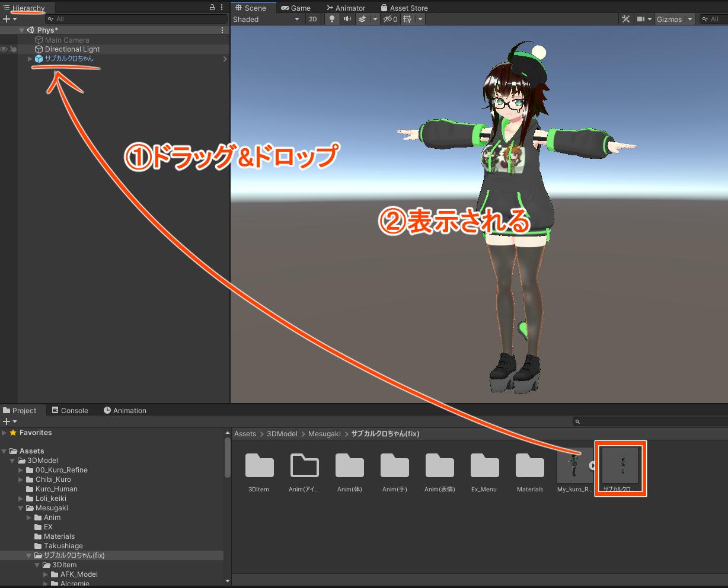The width and height of the screenshot is (728, 588).
Task: Select the Chibi_Kuro folder in the Assets tree
Action: 53,480
